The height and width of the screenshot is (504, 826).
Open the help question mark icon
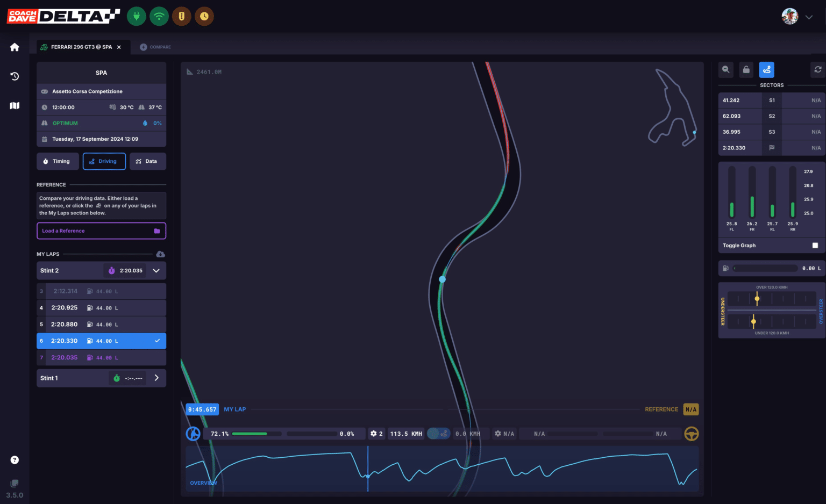tap(15, 460)
